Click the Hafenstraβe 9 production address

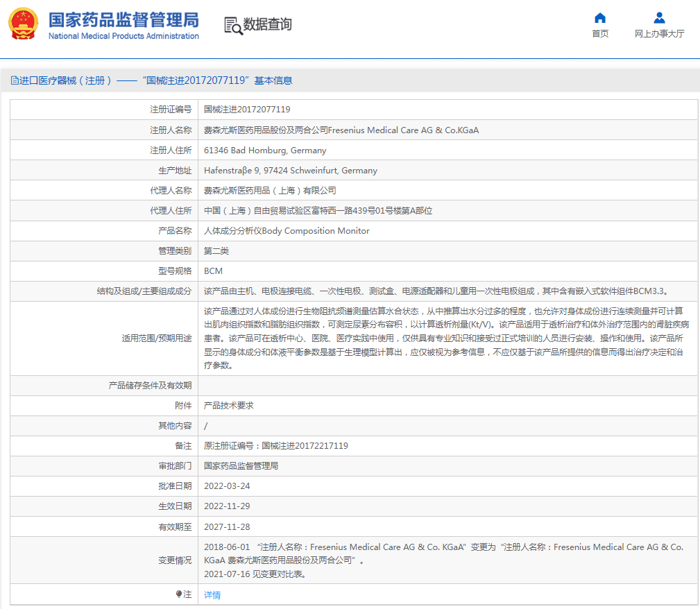click(291, 171)
